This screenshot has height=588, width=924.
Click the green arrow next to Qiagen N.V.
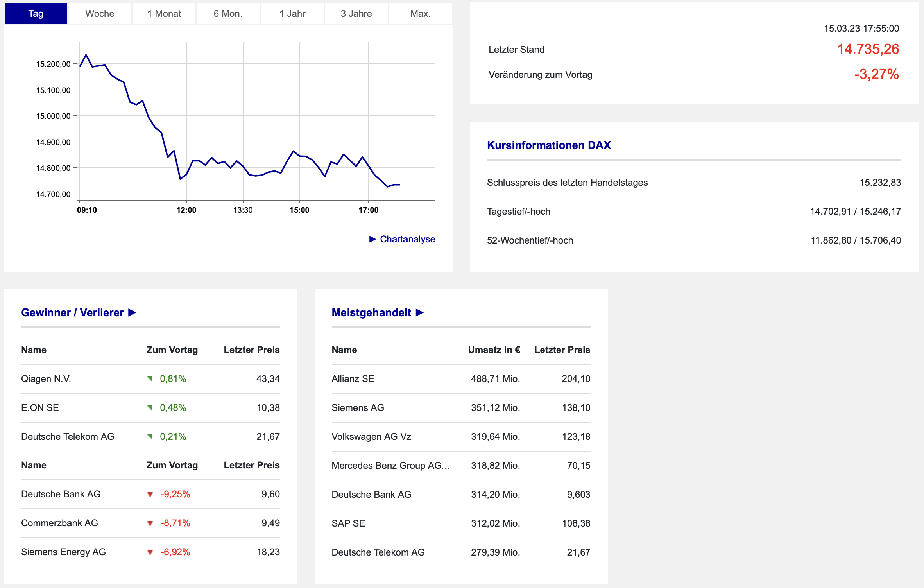coord(150,379)
